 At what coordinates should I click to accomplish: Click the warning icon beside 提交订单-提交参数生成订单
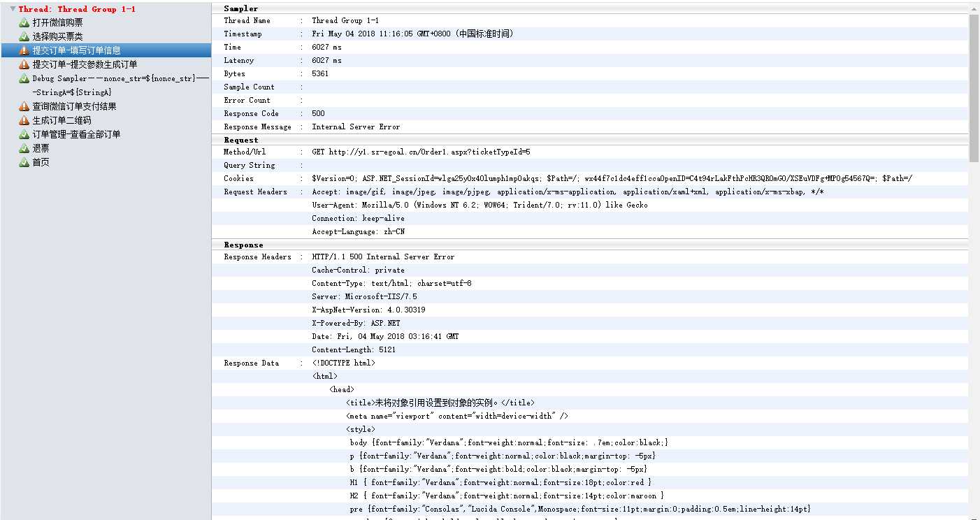(x=24, y=64)
